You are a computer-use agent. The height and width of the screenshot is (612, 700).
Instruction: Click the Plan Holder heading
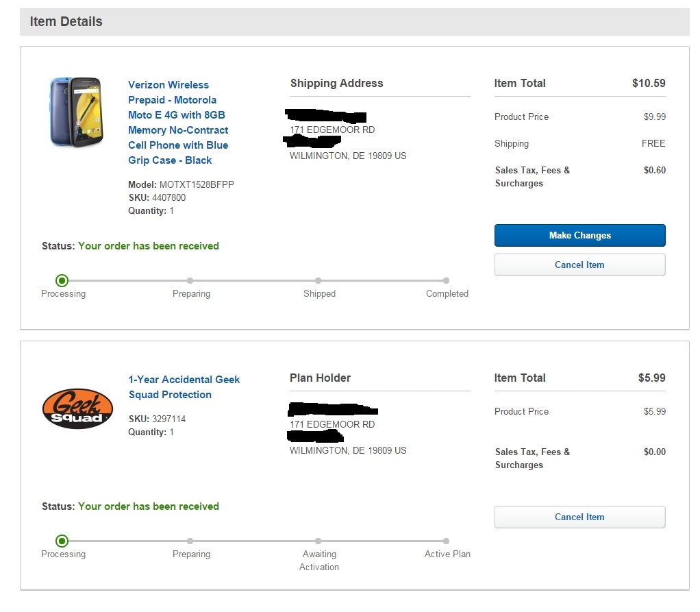pyautogui.click(x=320, y=378)
